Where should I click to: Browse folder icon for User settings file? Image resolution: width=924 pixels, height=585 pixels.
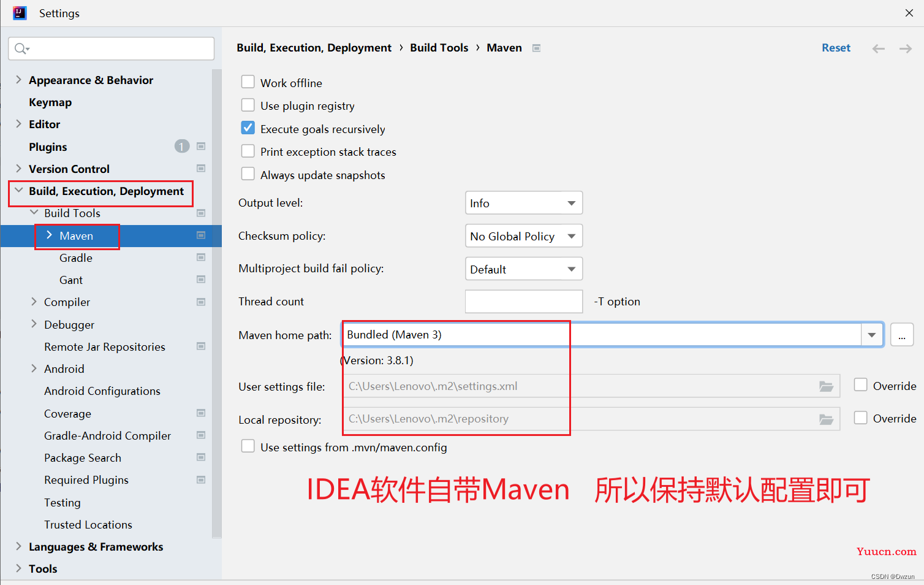point(827,386)
